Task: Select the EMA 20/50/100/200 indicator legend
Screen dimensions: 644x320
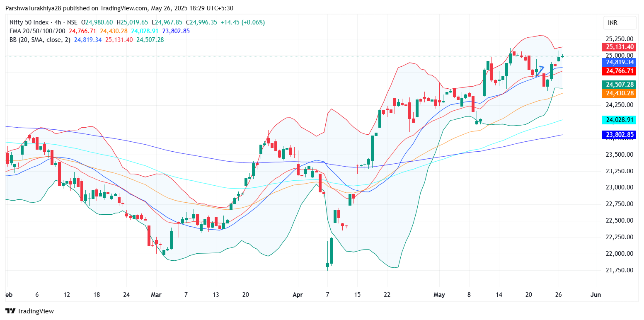Action: pyautogui.click(x=37, y=31)
